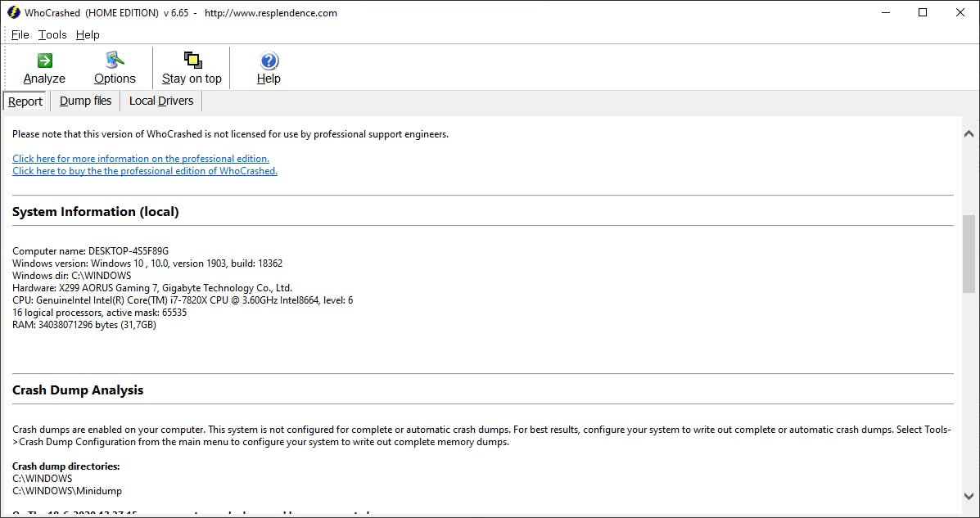
Task: Toggle Stay on top window pinning
Action: point(192,67)
